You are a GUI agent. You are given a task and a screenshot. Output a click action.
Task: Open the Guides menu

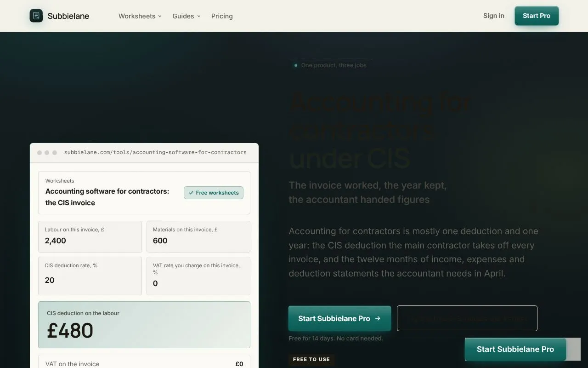tap(187, 16)
